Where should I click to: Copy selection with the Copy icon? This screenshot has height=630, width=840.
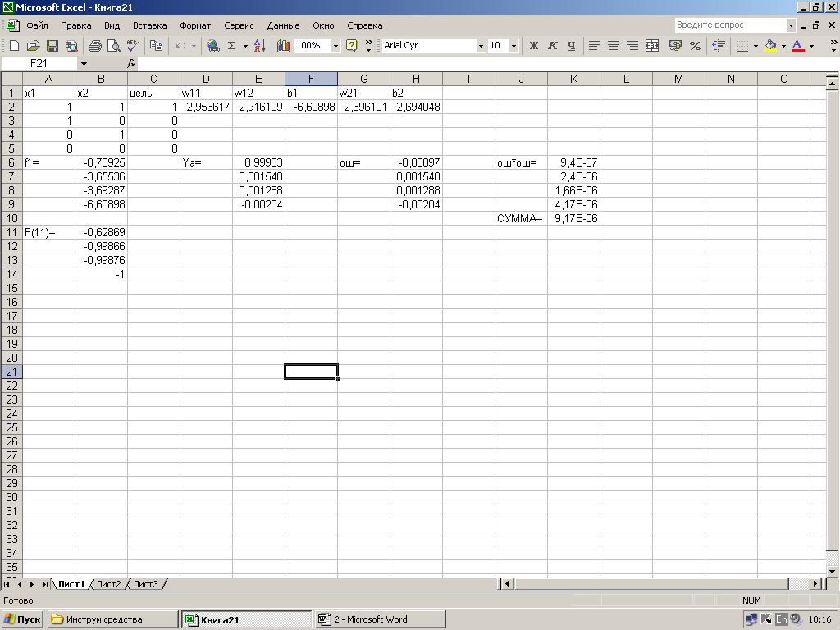point(156,46)
